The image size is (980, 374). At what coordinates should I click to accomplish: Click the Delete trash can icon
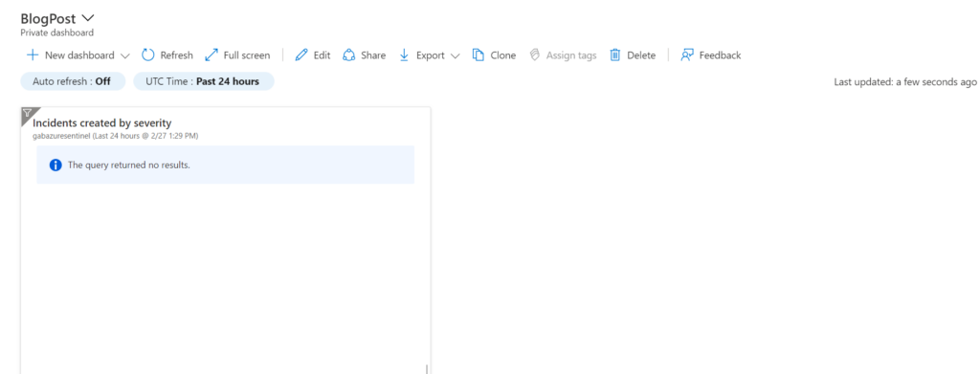click(x=615, y=55)
